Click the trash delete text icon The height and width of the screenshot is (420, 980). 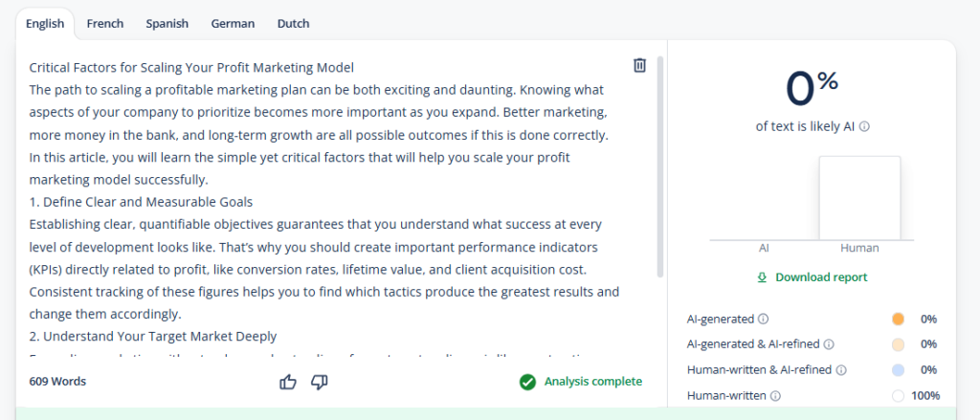[x=640, y=65]
